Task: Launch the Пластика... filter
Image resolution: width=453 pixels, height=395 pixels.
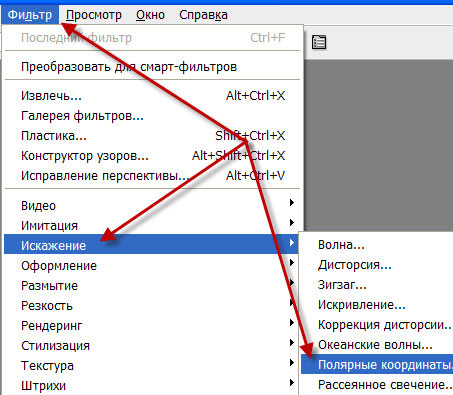Action: click(153, 136)
